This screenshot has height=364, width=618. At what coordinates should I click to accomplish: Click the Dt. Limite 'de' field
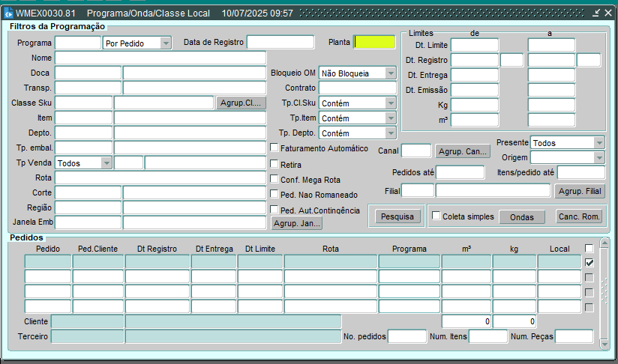coord(475,45)
